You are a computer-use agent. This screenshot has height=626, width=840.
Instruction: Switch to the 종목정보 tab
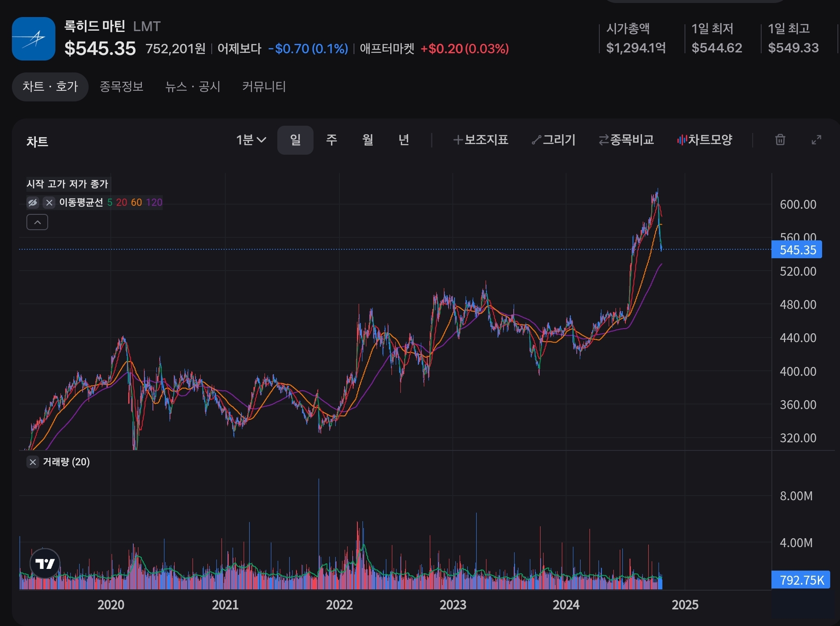(x=121, y=87)
